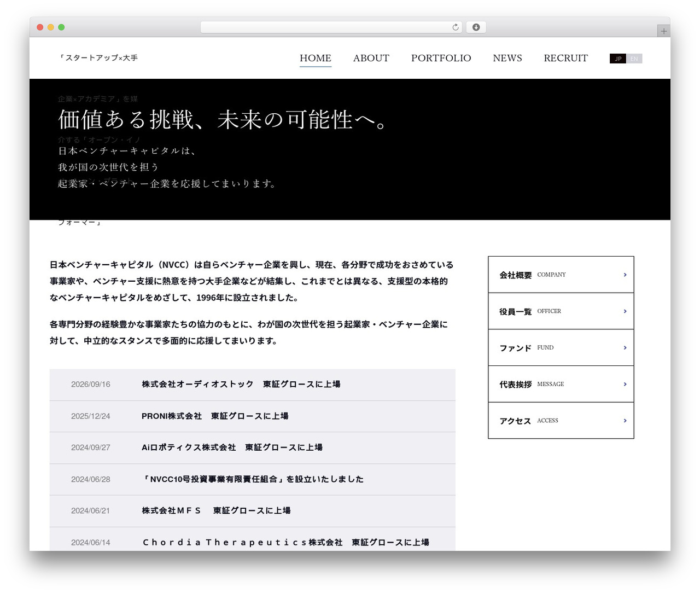Click the date 2024/09/27
700x593 pixels.
pyautogui.click(x=91, y=447)
